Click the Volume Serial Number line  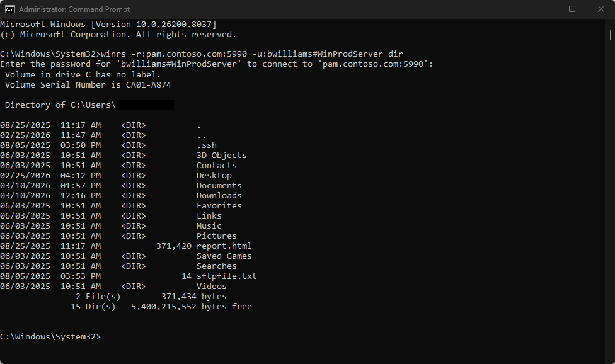(x=88, y=84)
